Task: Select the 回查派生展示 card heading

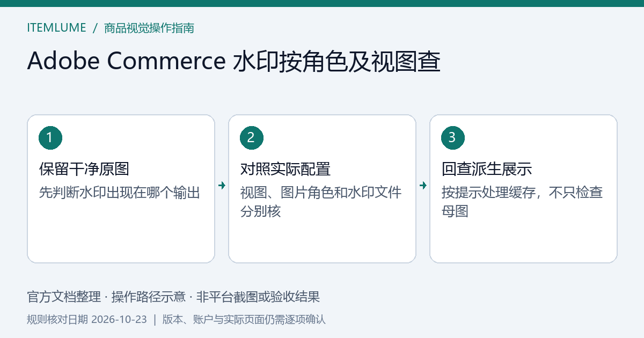Action: coord(487,169)
